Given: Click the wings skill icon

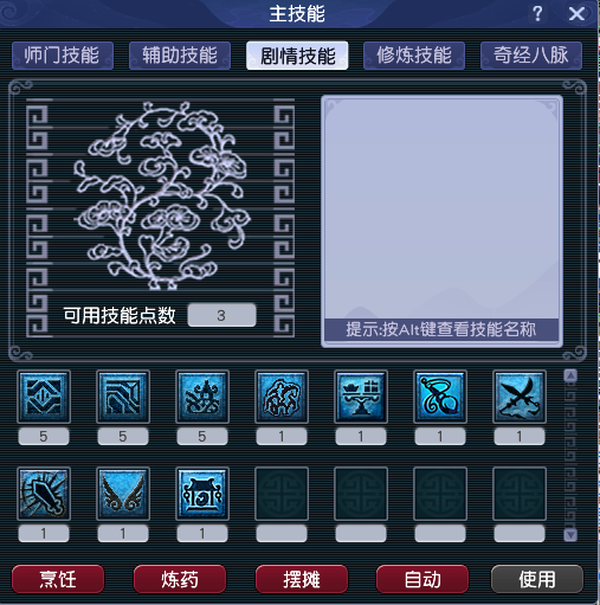Looking at the screenshot, I should point(123,494).
